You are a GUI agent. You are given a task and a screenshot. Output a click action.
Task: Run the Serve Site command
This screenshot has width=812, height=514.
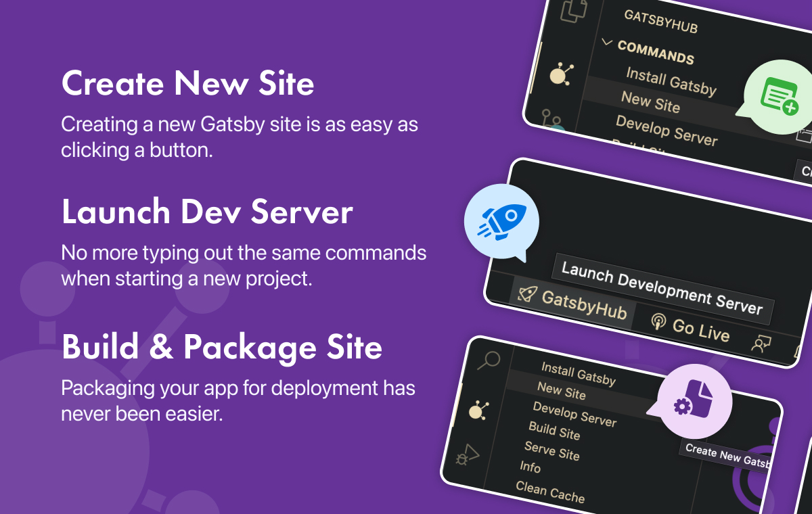point(551,450)
